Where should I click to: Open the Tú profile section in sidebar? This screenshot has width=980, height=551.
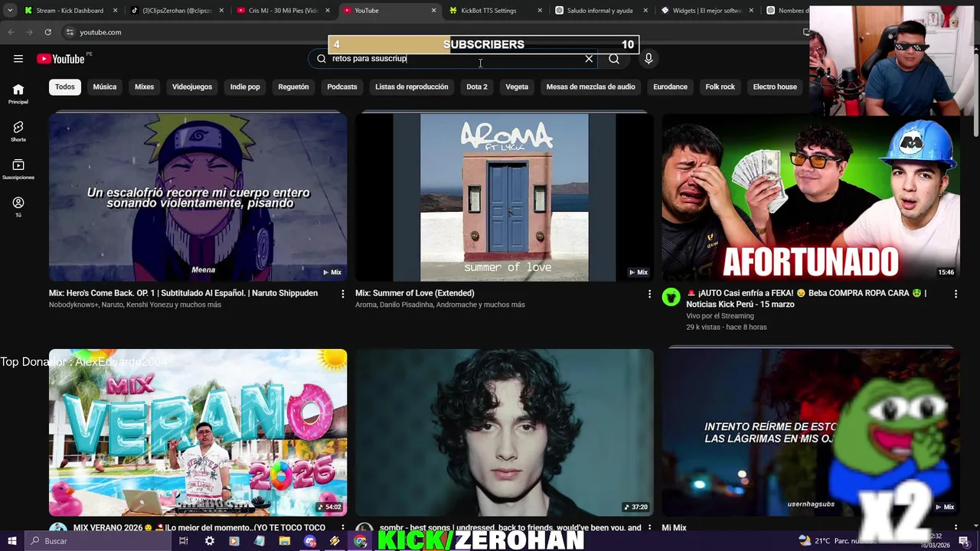tap(18, 207)
